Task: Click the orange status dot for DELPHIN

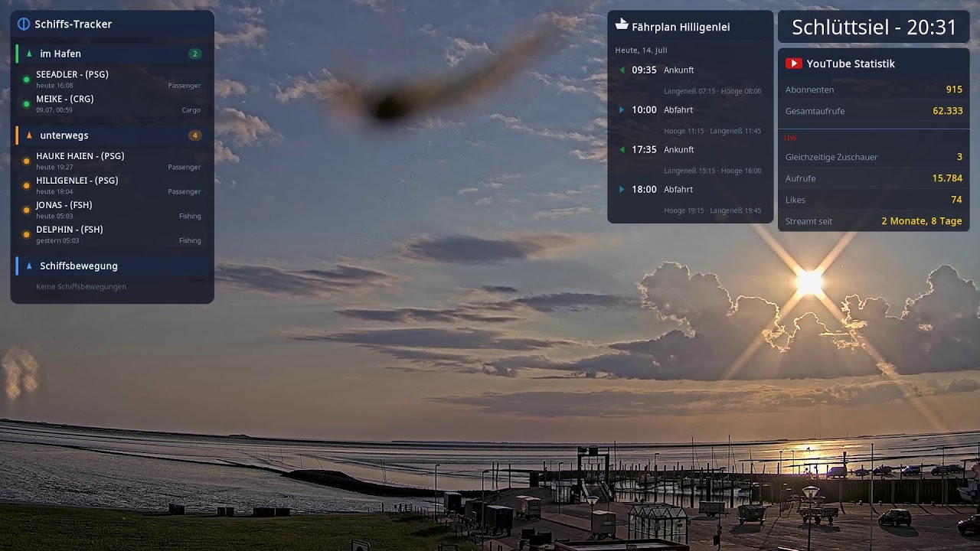Action: tap(26, 235)
